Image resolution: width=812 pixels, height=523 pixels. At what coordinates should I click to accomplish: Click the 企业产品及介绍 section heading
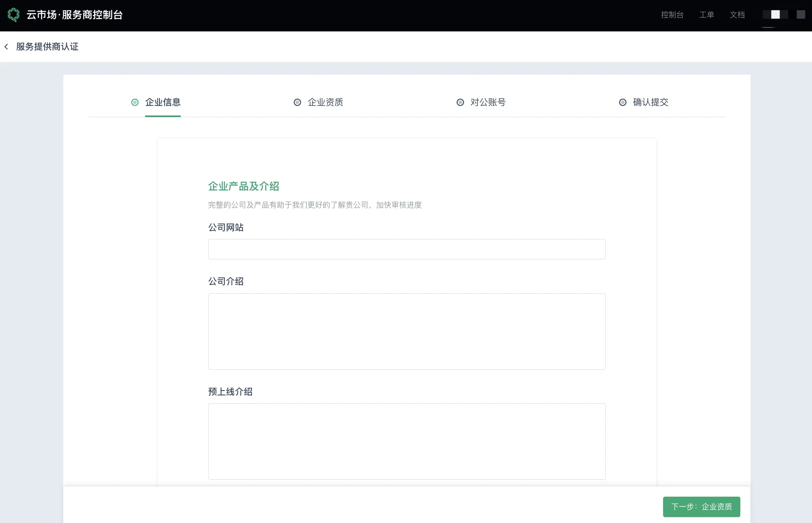click(244, 186)
